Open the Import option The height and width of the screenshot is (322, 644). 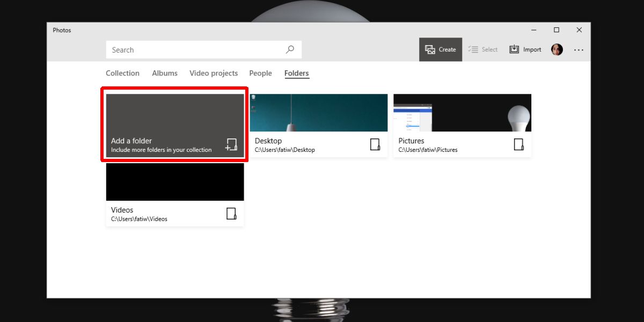[x=525, y=49]
